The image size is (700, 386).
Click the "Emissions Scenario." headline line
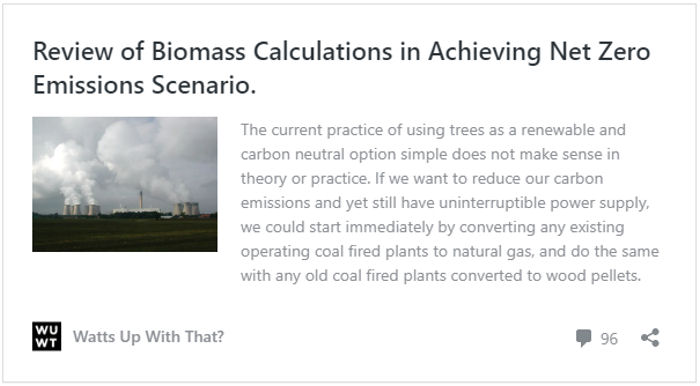[145, 85]
